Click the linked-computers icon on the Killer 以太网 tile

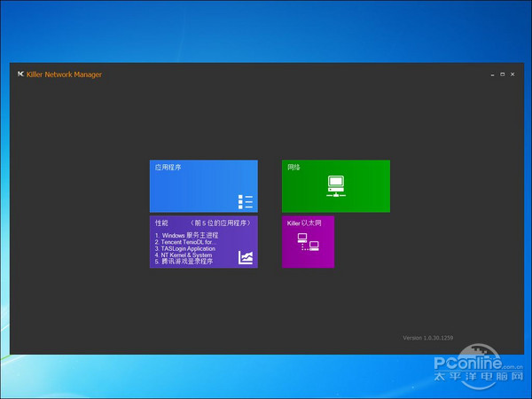click(x=308, y=242)
